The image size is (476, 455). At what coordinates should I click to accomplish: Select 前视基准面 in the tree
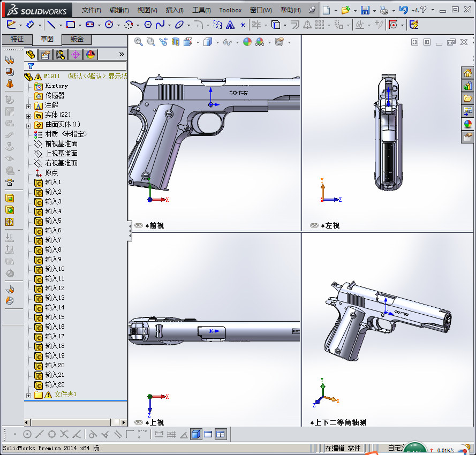click(x=59, y=143)
